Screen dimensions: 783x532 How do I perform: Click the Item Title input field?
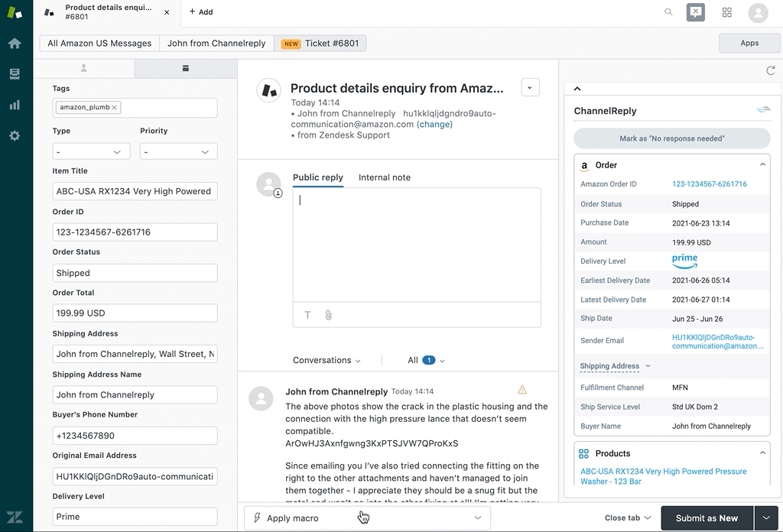click(x=135, y=191)
